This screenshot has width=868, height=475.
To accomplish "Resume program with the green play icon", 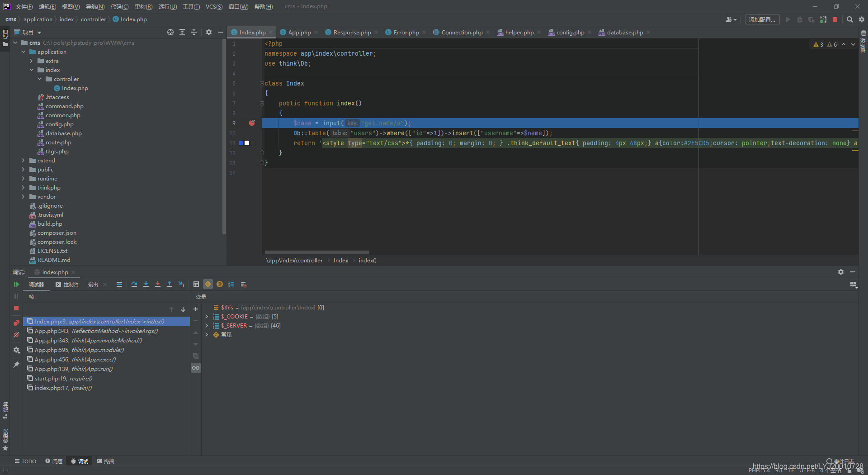I will point(16,285).
